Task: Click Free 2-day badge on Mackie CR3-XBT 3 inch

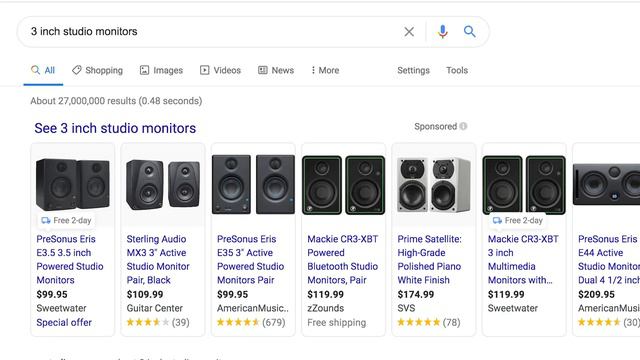Action: coord(518,220)
